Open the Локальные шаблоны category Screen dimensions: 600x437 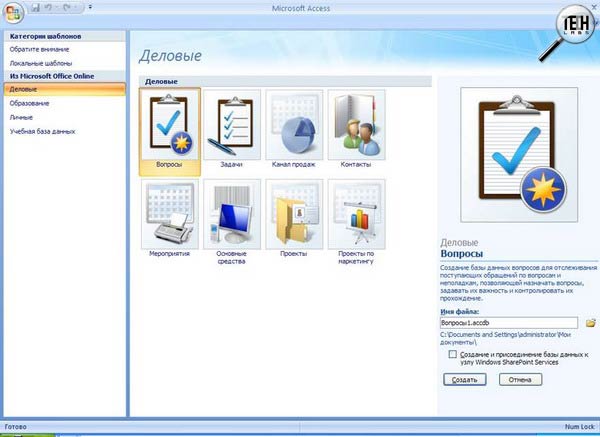coord(41,63)
